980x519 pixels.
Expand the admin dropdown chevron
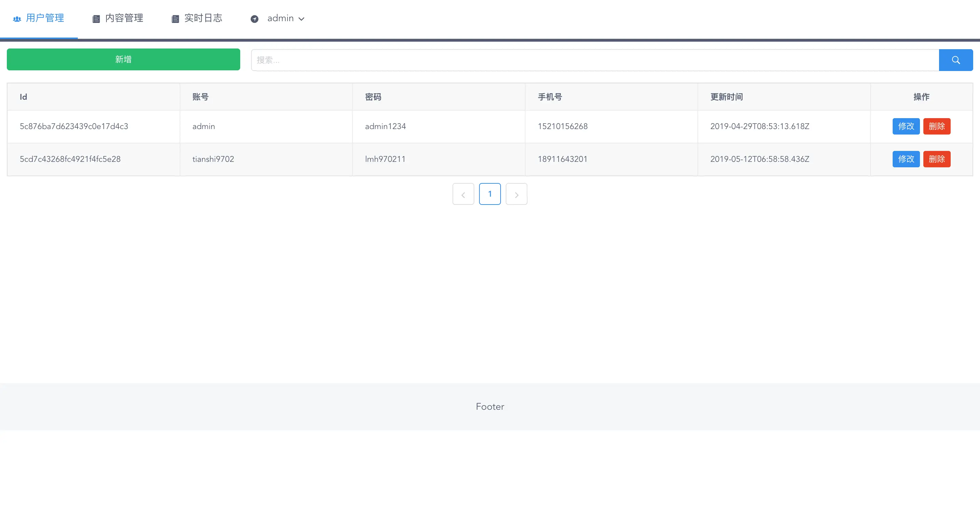[x=301, y=19]
